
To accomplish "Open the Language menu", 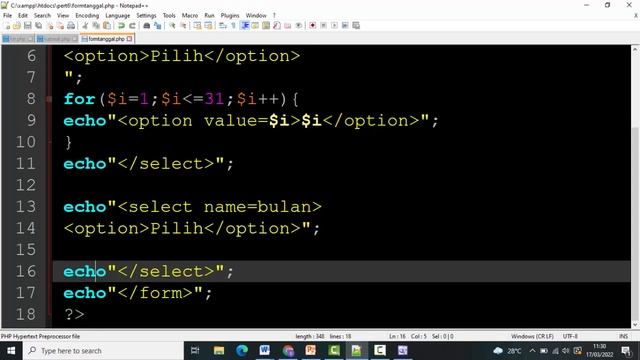I will [118, 16].
